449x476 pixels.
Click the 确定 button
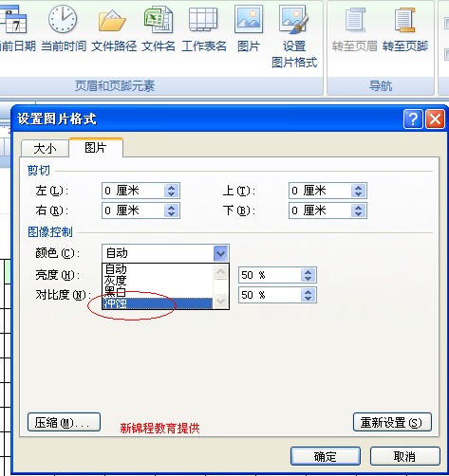(326, 456)
